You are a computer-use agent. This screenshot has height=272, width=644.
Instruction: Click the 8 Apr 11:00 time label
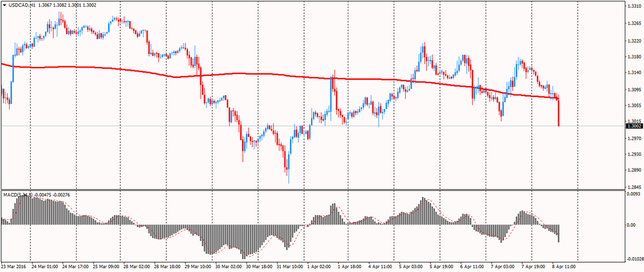pyautogui.click(x=565, y=266)
